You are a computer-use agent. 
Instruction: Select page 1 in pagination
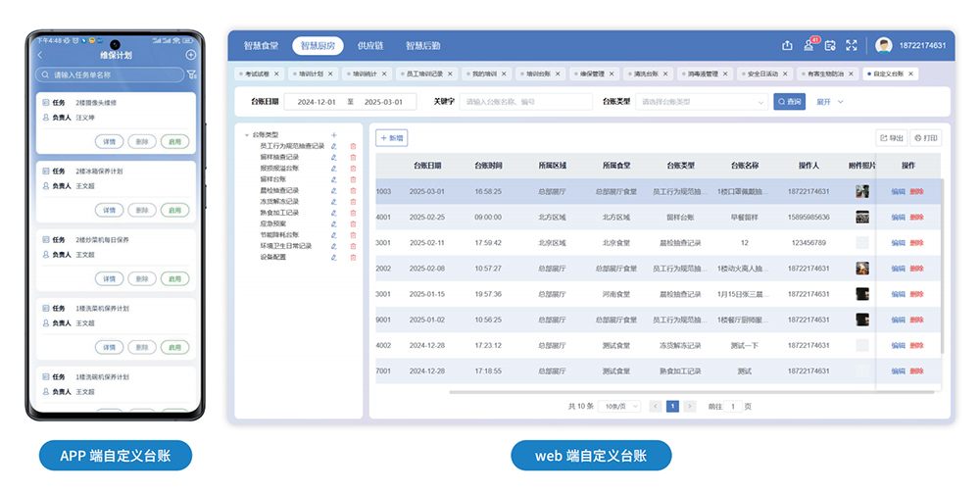[x=672, y=406]
